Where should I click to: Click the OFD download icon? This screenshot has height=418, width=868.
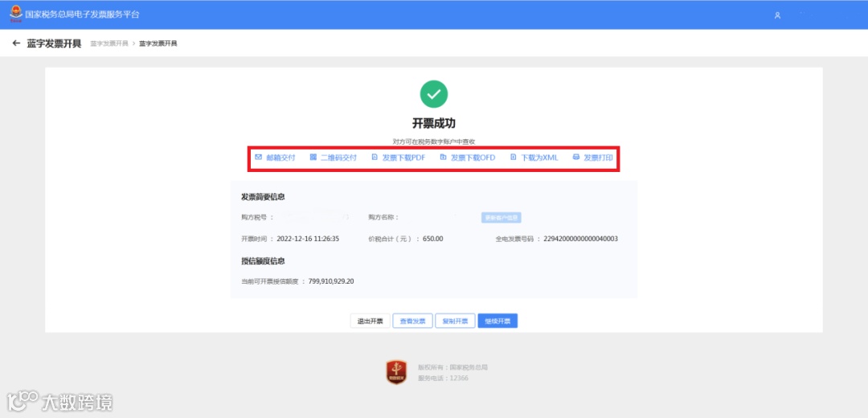(443, 158)
